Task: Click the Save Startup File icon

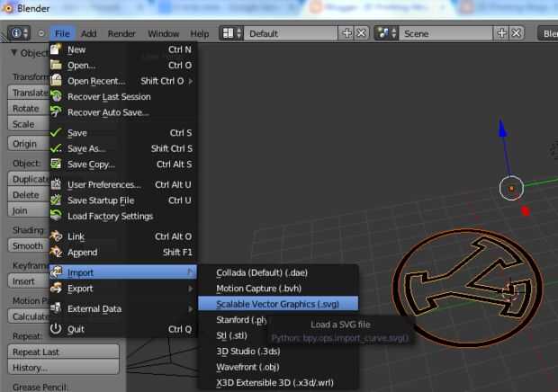Action: (56, 200)
